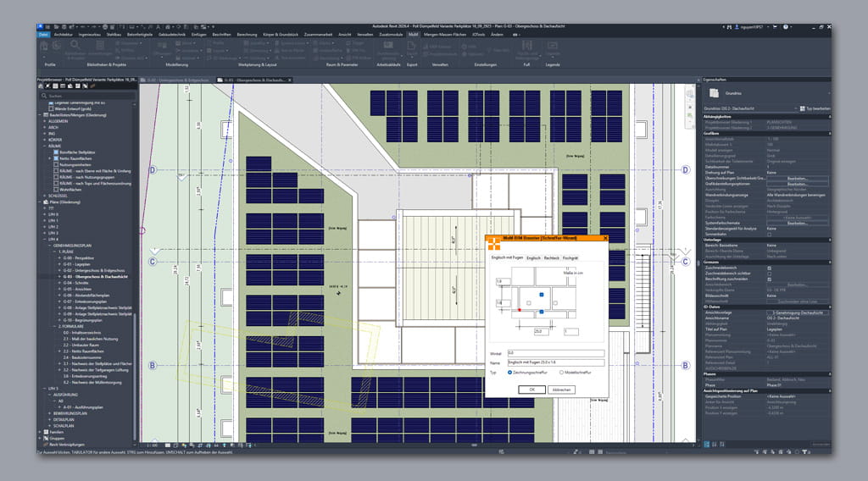This screenshot has height=481, width=868.
Task: Toggle the Bürofläche Stellplätze checkbox
Action: tap(56, 152)
